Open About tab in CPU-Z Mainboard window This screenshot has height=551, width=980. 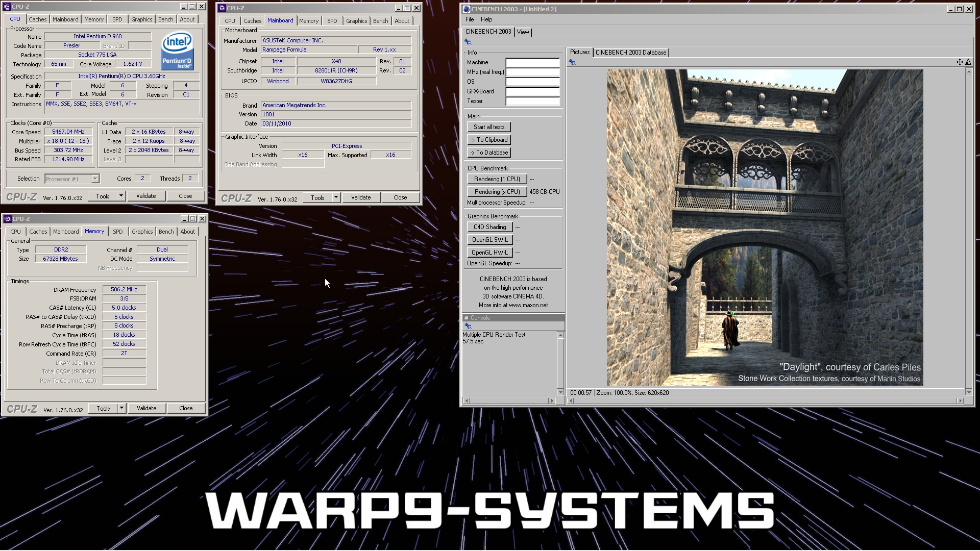click(402, 21)
